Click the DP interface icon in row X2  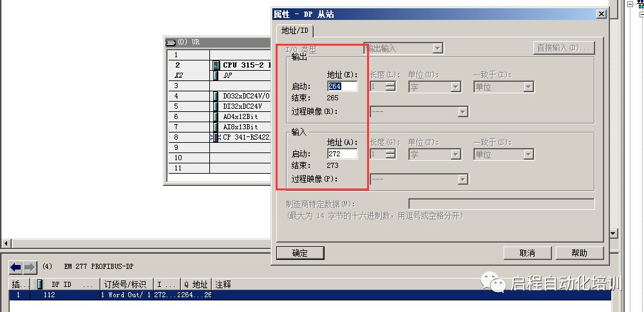coord(216,76)
